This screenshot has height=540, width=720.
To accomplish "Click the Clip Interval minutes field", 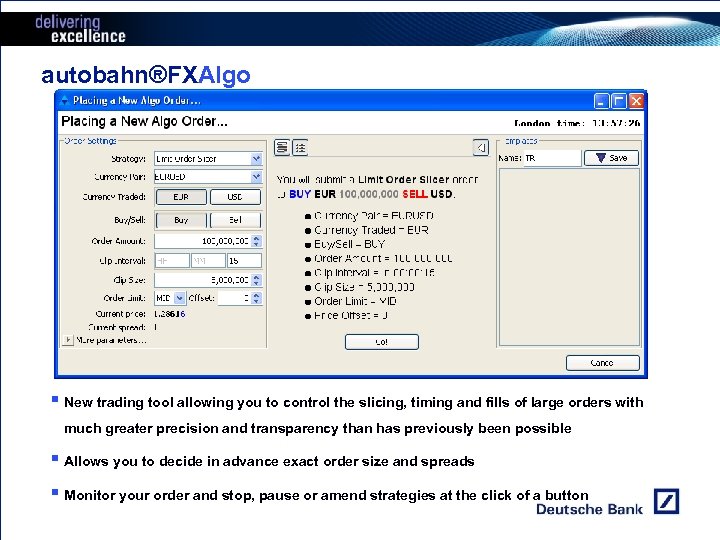I will click(x=208, y=261).
